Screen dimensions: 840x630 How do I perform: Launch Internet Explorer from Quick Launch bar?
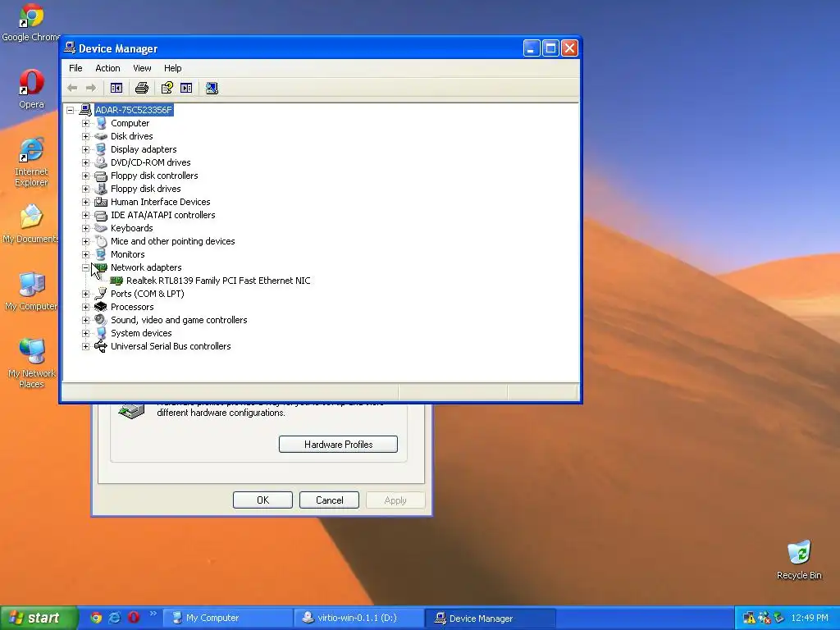[x=115, y=618]
